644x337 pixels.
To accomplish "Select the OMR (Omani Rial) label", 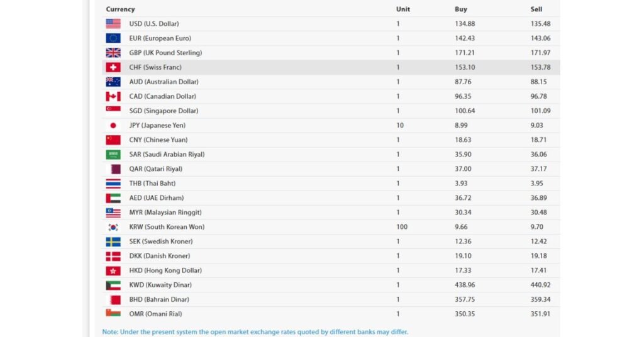I will [156, 314].
